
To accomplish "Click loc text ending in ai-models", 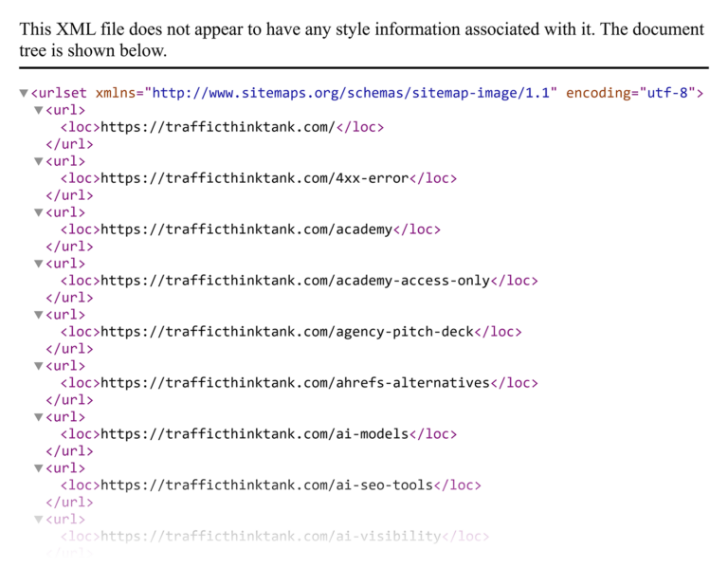I will coord(254,433).
